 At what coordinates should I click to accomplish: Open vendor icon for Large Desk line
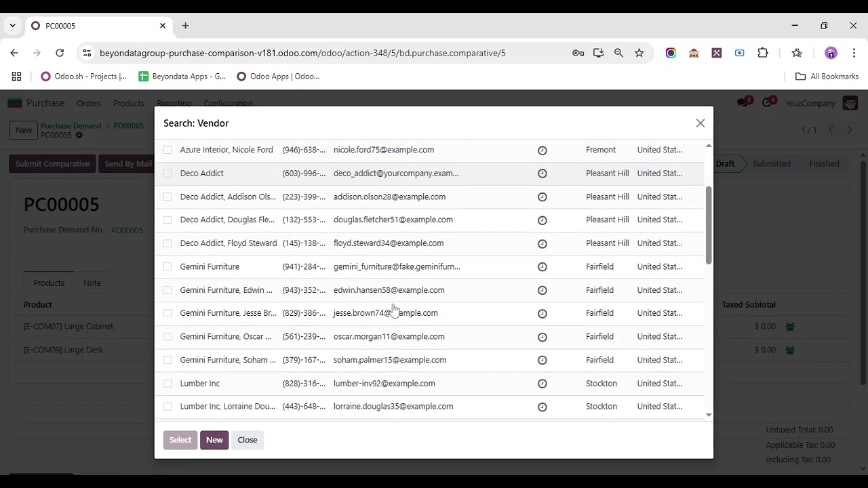tap(790, 350)
